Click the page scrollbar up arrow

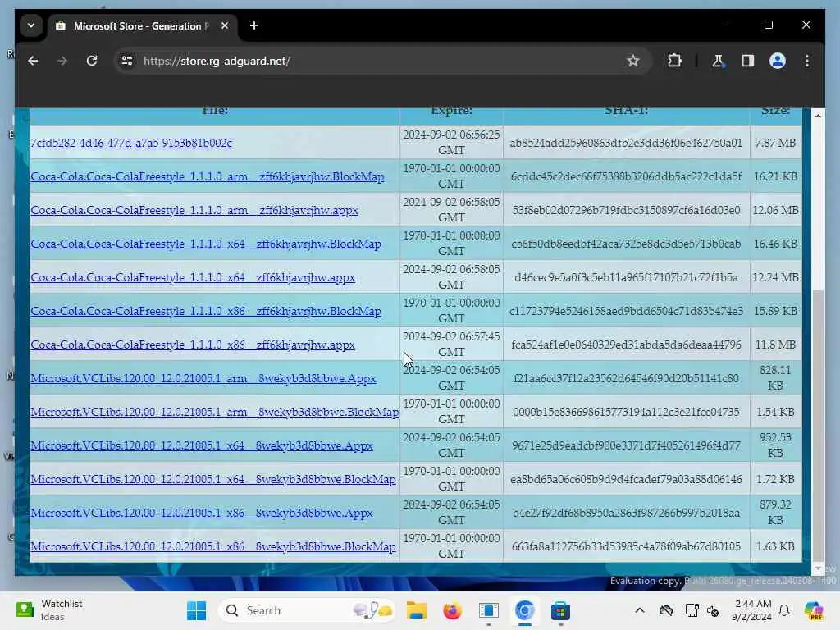pos(818,115)
